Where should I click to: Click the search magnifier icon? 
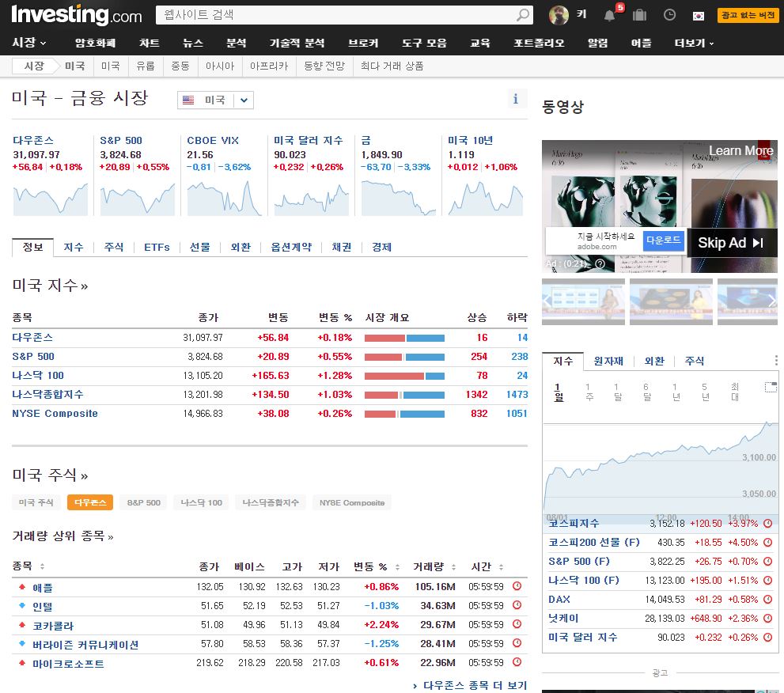(x=522, y=15)
